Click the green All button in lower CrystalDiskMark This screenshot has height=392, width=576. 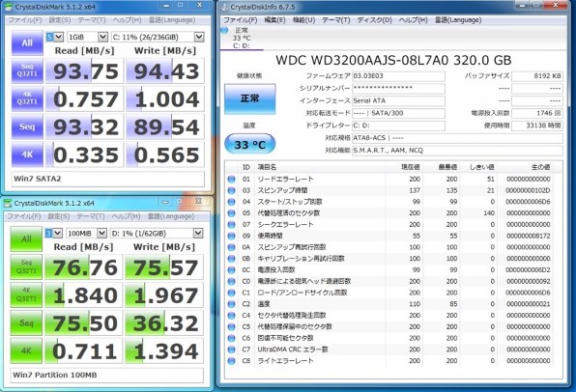(x=26, y=238)
